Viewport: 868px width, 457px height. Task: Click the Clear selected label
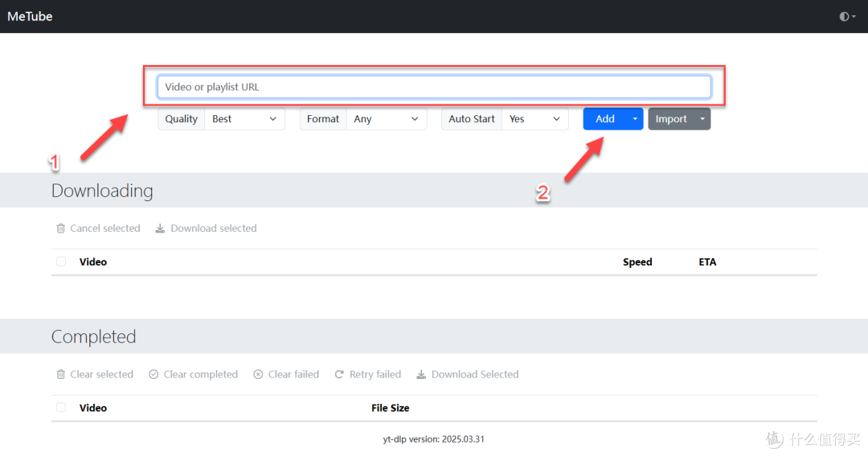(x=102, y=374)
